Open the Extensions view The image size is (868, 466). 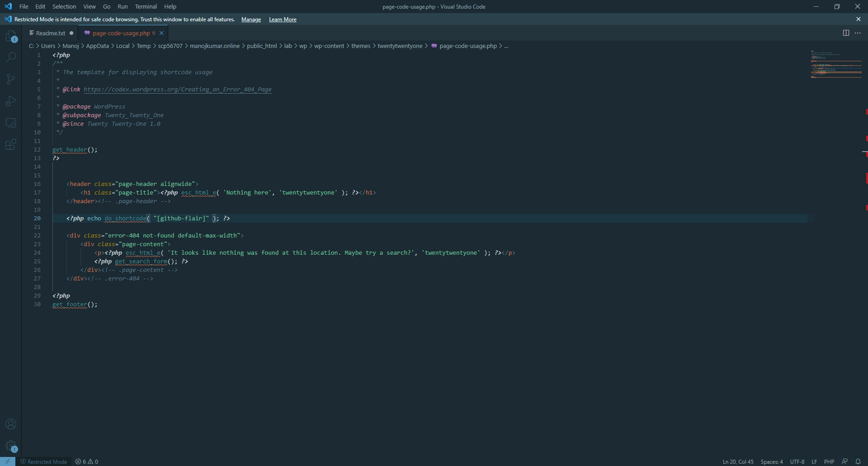click(x=11, y=145)
